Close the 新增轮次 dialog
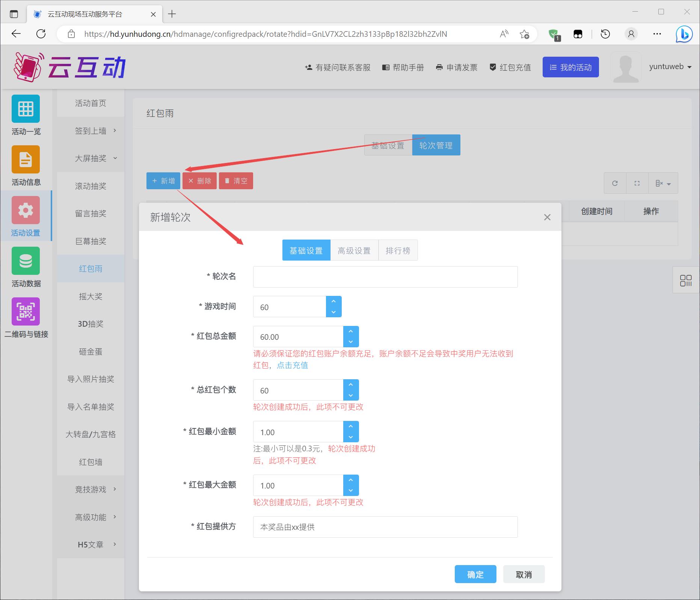This screenshot has width=700, height=600. point(547,217)
